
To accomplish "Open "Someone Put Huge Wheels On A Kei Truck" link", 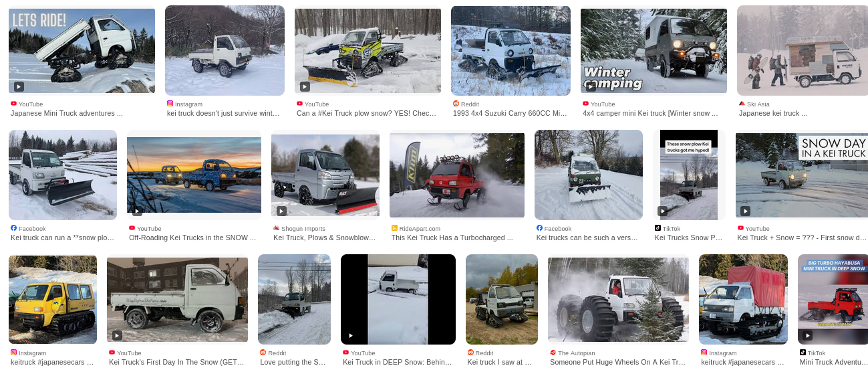I will pyautogui.click(x=617, y=362).
